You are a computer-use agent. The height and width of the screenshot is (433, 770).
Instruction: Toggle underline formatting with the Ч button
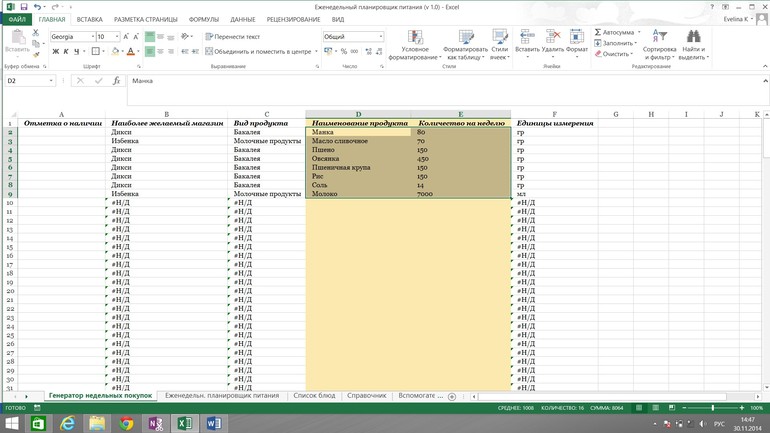(77, 51)
